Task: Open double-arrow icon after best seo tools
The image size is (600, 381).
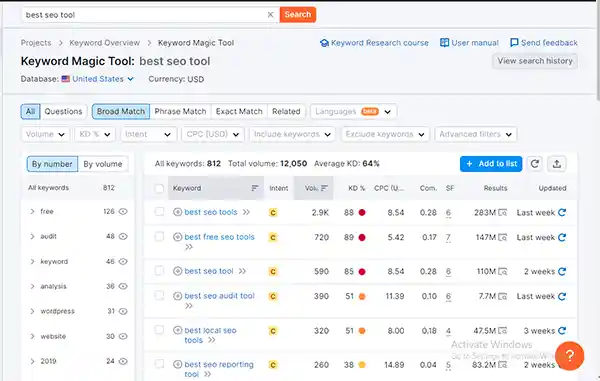Action: [x=246, y=212]
